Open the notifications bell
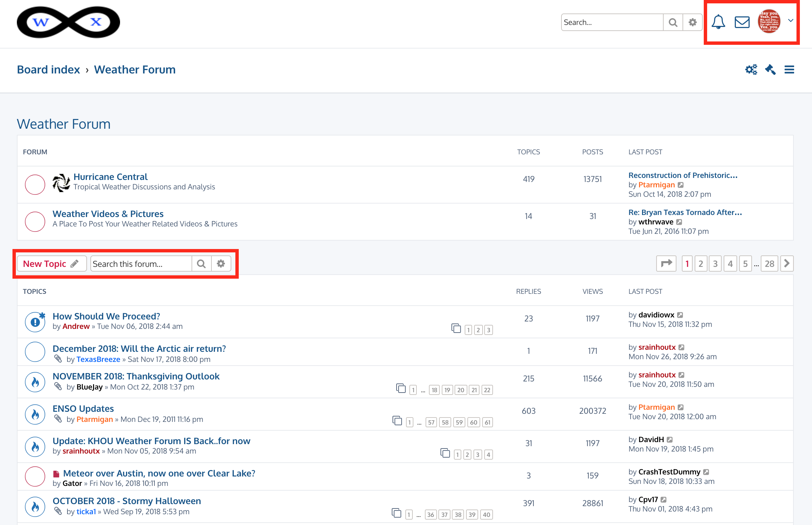Screen dimensions: 812x525 tap(718, 22)
